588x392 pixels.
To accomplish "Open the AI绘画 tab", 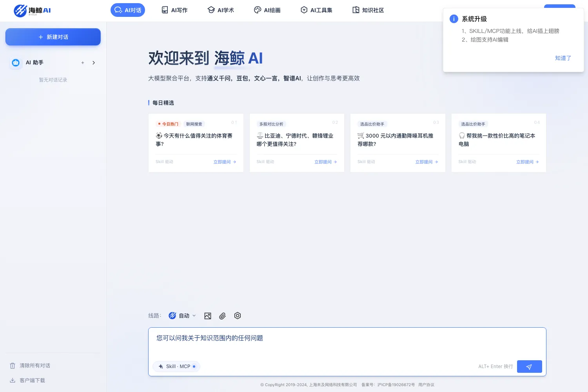I will coord(267,10).
